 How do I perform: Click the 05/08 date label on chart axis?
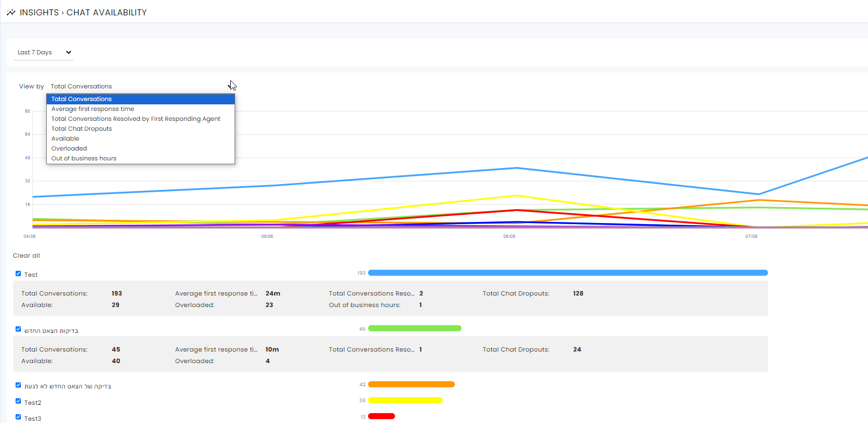click(267, 236)
